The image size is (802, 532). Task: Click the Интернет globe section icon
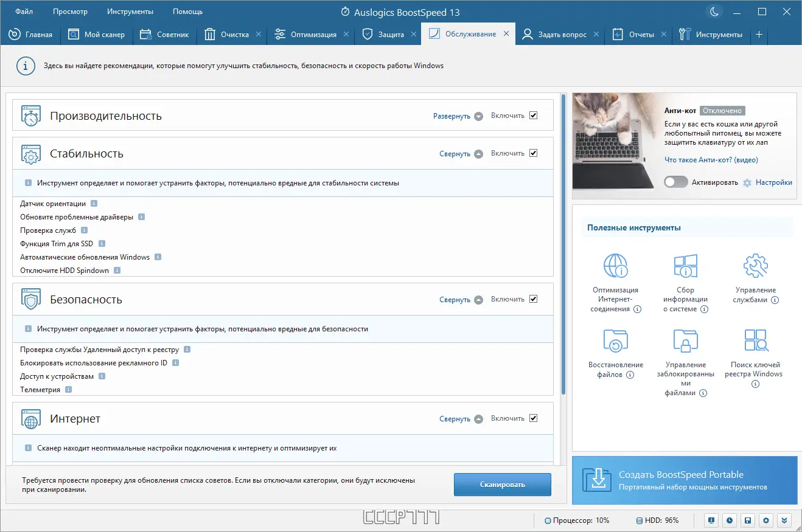pyautogui.click(x=31, y=419)
